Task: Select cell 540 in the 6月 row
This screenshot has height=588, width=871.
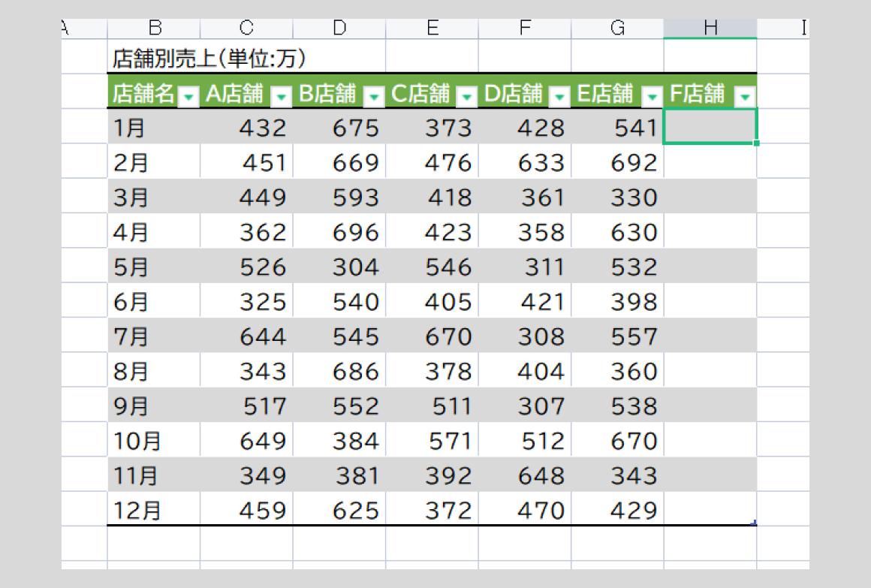Action: [339, 300]
